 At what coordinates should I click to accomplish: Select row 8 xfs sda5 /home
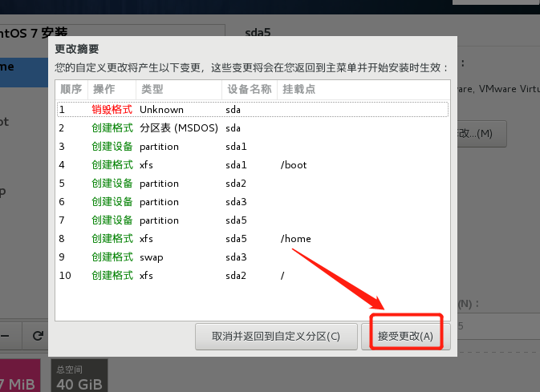pos(253,239)
